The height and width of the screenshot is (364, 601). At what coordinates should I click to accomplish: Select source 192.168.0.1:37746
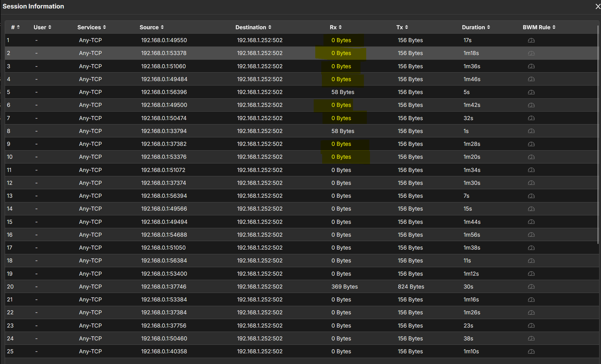(x=164, y=286)
